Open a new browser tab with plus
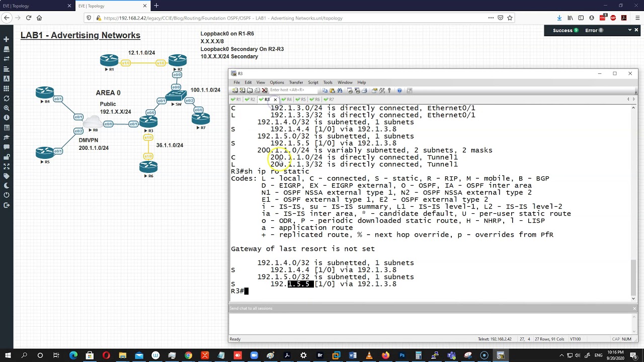Screen dimensions: 644x362 156,6
